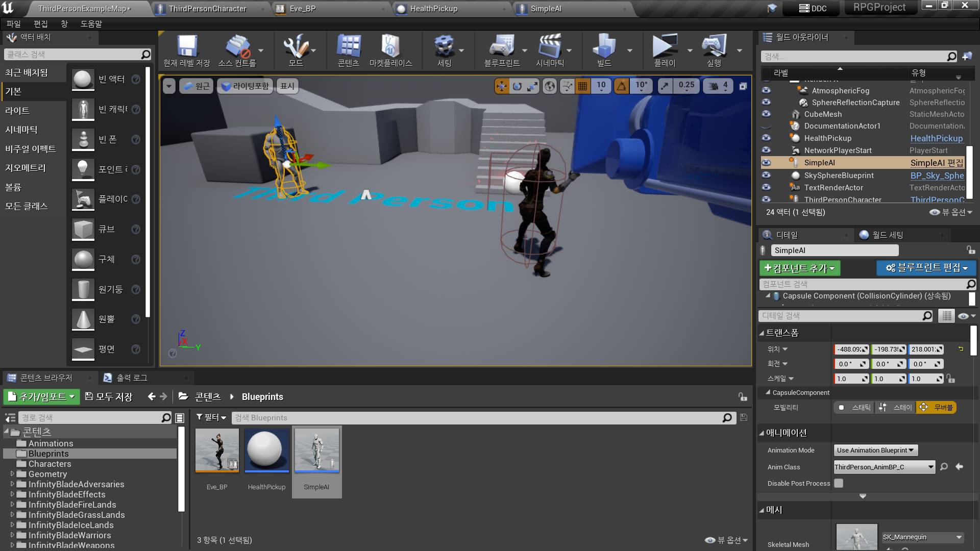Expand the InfinityBladeAdversaries folder
The width and height of the screenshot is (980, 551).
(x=12, y=484)
